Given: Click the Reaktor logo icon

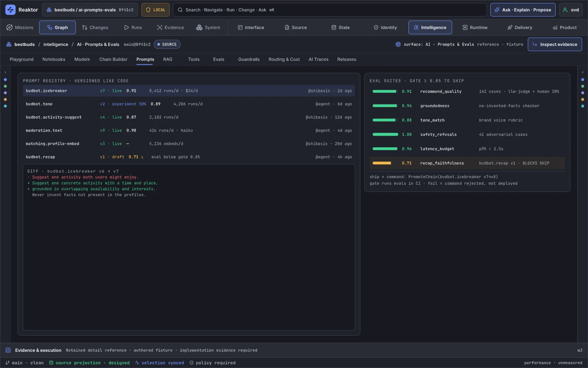Looking at the screenshot, I should click(10, 10).
